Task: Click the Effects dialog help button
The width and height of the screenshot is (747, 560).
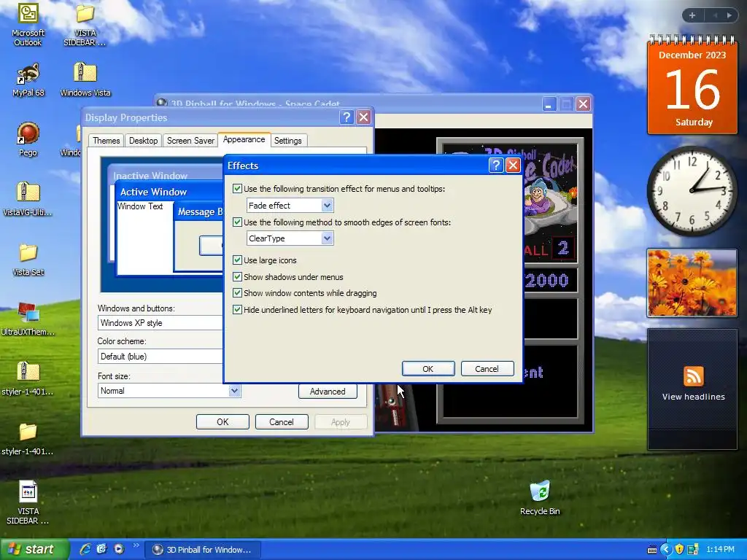Action: pos(496,166)
